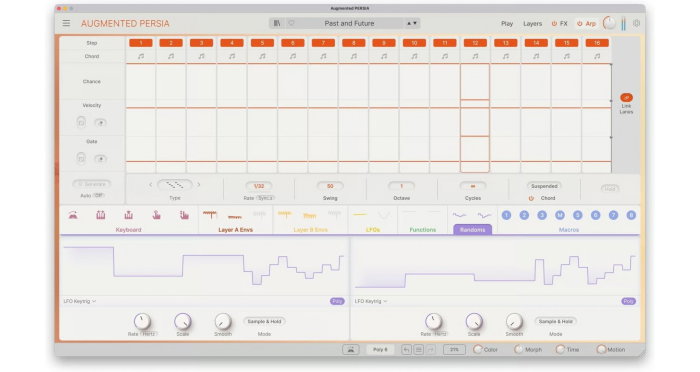Toggle Poly on left random generator

[338, 301]
